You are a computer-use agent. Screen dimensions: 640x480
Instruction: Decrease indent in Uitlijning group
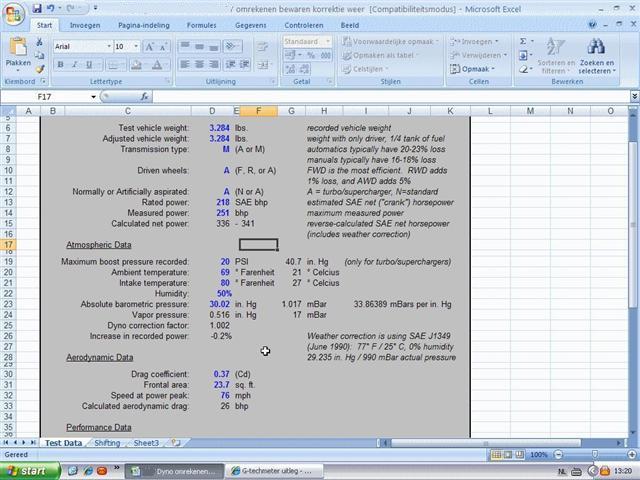coord(231,64)
